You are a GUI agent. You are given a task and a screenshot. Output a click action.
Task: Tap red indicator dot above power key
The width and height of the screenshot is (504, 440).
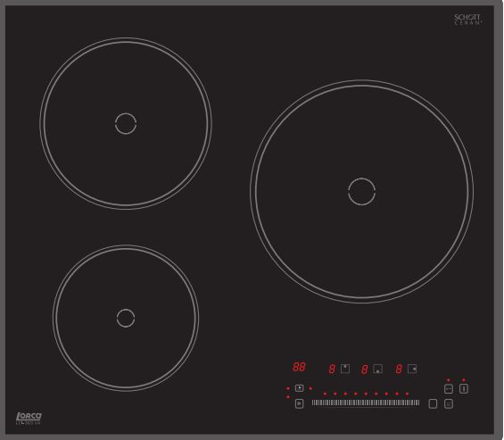pos(464,380)
